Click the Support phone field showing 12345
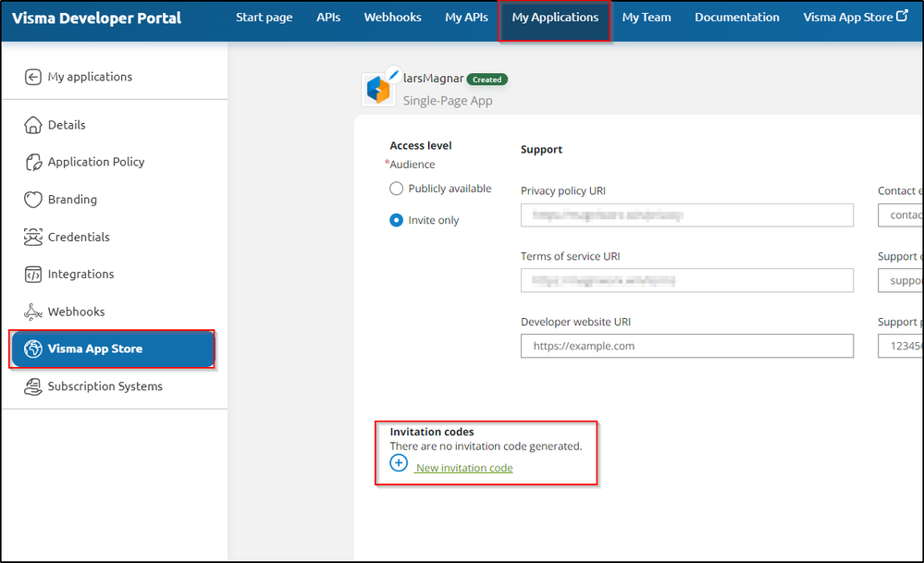The height and width of the screenshot is (563, 924). [x=901, y=347]
